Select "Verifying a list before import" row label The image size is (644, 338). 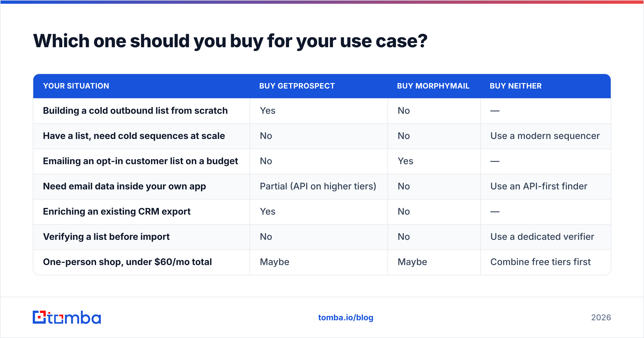[106, 237]
